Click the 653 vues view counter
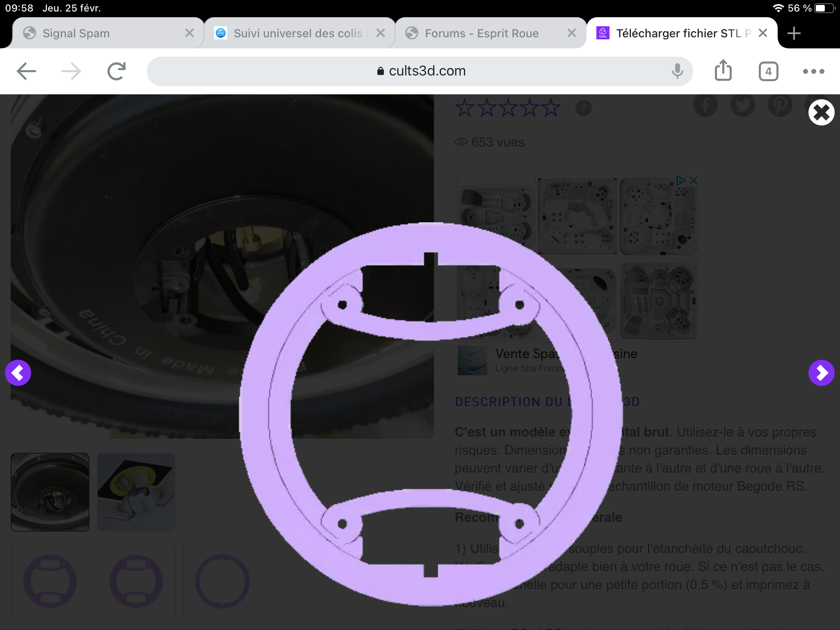The image size is (840, 630). [x=490, y=142]
